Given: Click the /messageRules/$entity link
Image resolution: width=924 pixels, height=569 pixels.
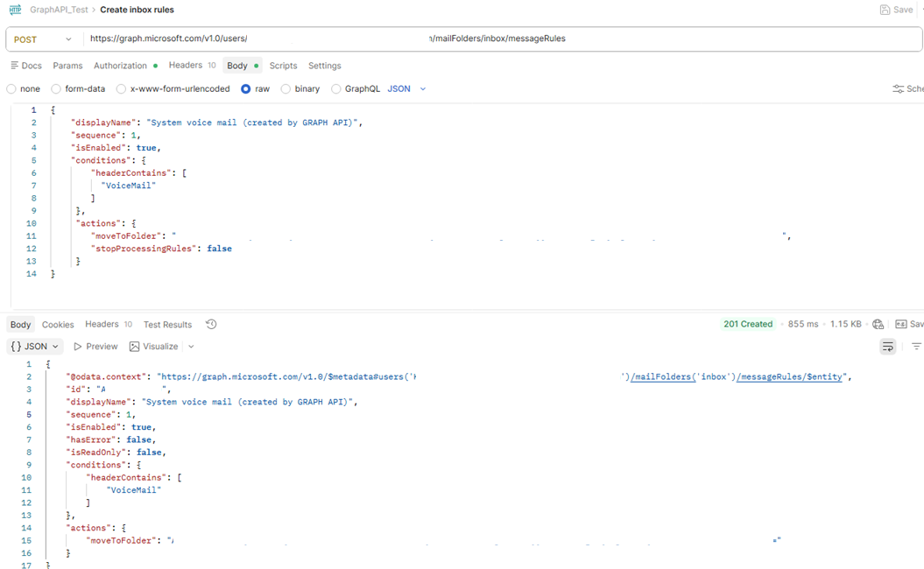Looking at the screenshot, I should click(x=790, y=376).
